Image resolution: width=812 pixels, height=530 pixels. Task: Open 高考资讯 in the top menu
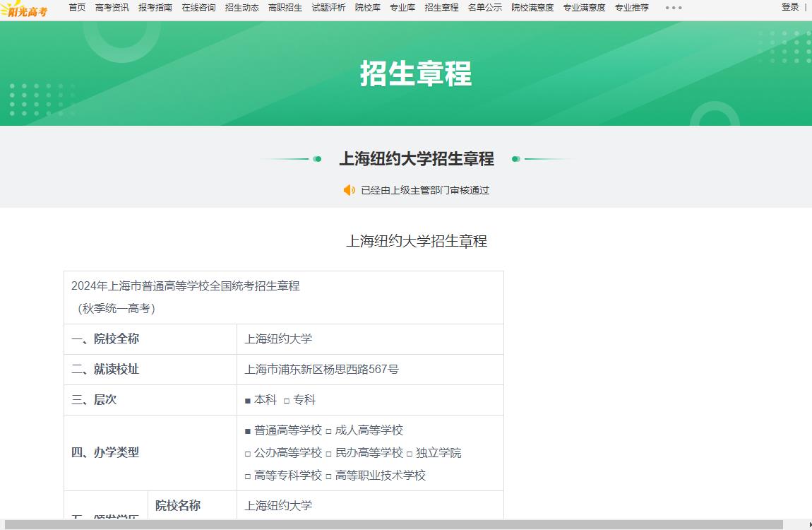[x=113, y=8]
